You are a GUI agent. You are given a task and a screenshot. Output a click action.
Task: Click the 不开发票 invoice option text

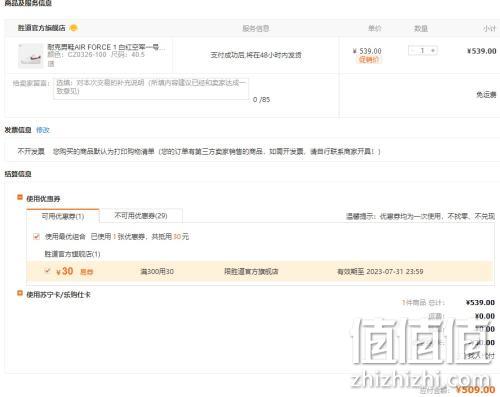tap(31, 152)
